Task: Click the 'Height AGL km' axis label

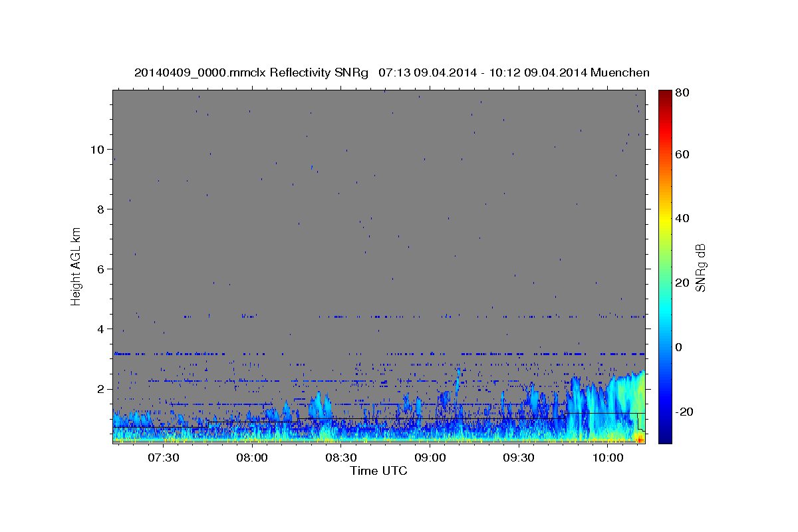Action: 76,267
